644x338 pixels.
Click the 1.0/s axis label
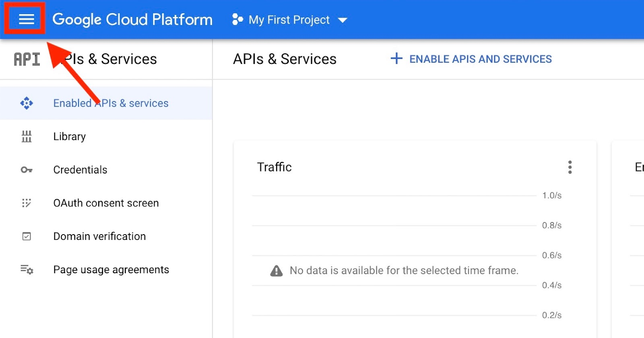[552, 196]
